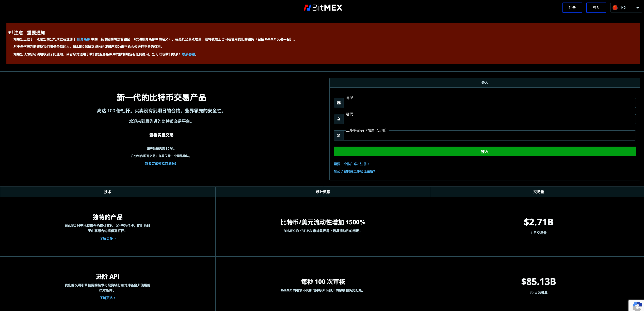Click the $2.71B daily volume figure
The image size is (644, 311).
[x=538, y=222]
